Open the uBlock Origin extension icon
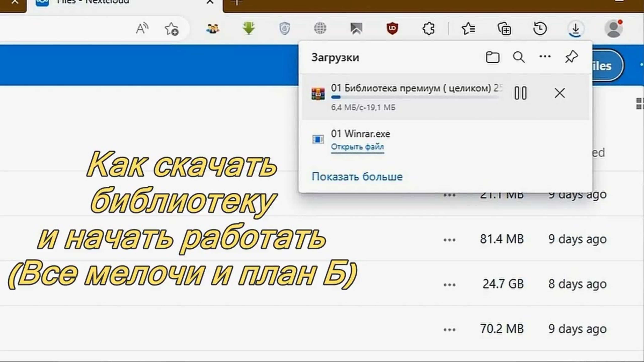The width and height of the screenshot is (644, 362). (393, 28)
